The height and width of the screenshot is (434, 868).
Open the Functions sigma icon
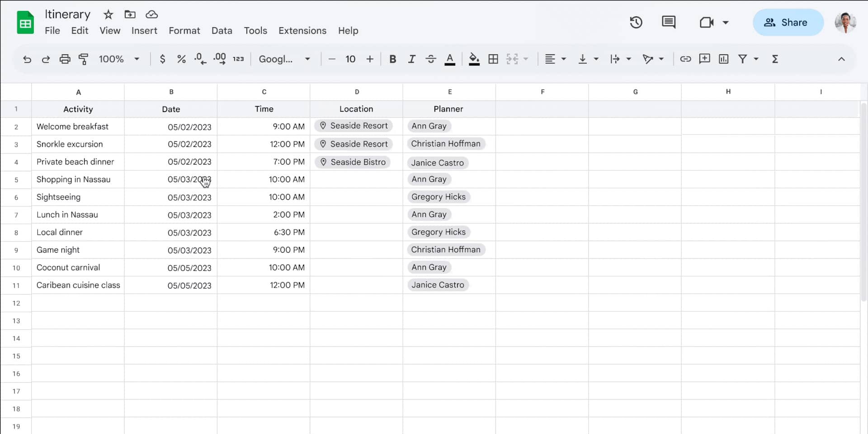point(775,59)
